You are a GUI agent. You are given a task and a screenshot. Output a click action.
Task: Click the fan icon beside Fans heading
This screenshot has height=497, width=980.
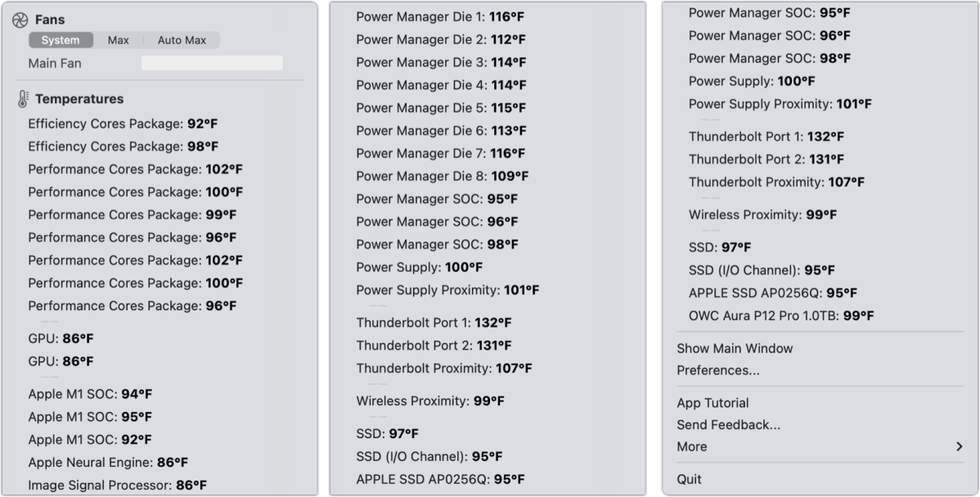[20, 20]
